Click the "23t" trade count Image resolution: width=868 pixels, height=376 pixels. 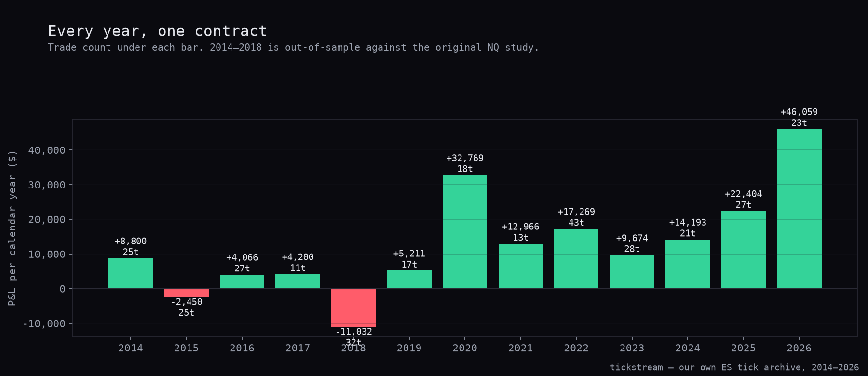point(799,123)
